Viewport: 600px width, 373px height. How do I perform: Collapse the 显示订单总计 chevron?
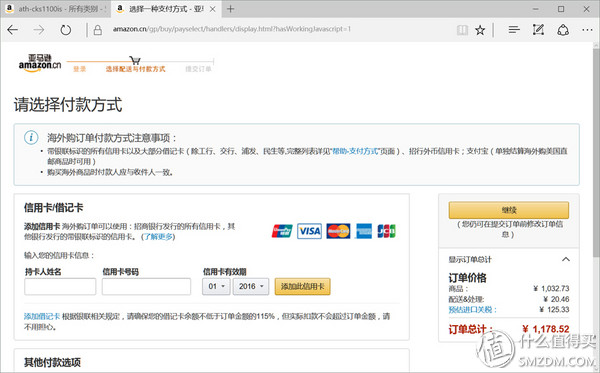coord(566,259)
